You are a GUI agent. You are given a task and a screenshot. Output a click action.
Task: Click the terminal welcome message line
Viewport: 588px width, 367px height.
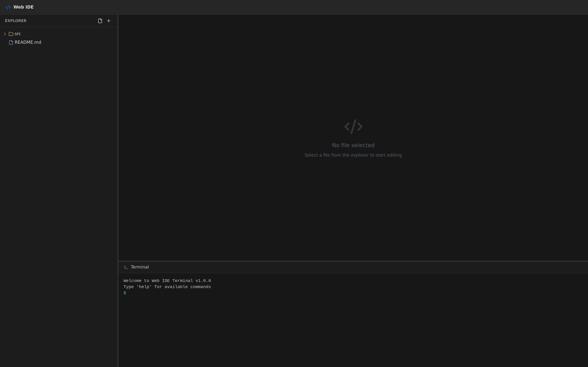(167, 281)
